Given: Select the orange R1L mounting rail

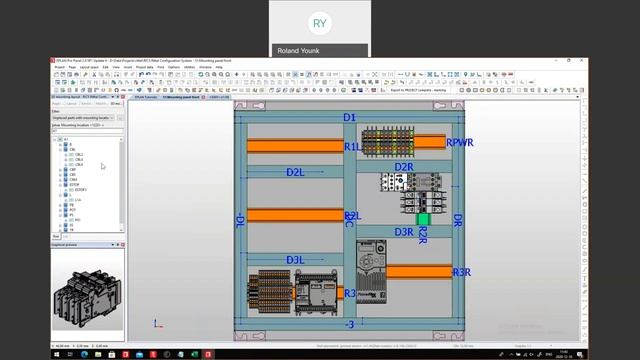Looking at the screenshot, I should click(x=295, y=146).
